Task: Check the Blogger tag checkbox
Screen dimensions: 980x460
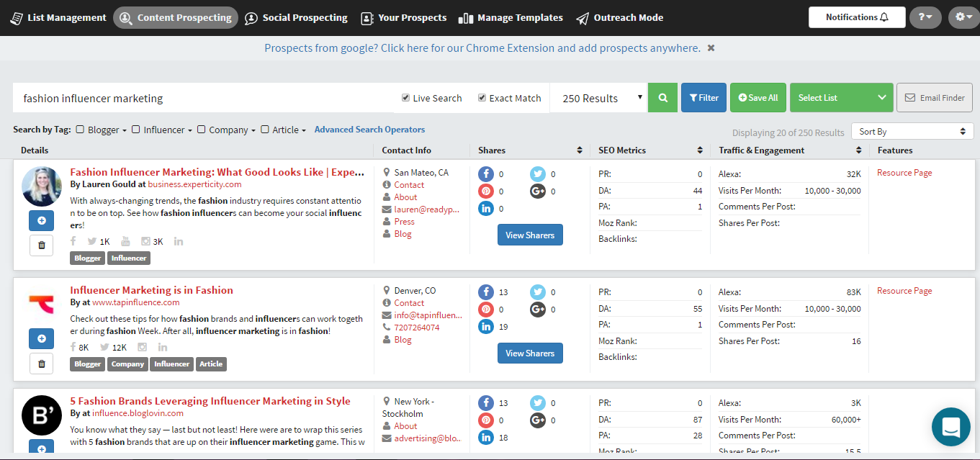Action: tap(81, 130)
